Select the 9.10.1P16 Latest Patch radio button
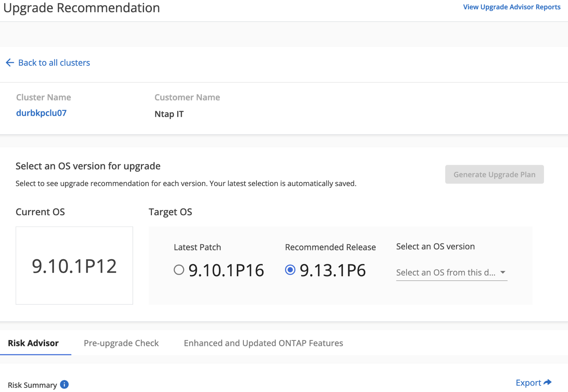568x392 pixels. click(x=179, y=270)
